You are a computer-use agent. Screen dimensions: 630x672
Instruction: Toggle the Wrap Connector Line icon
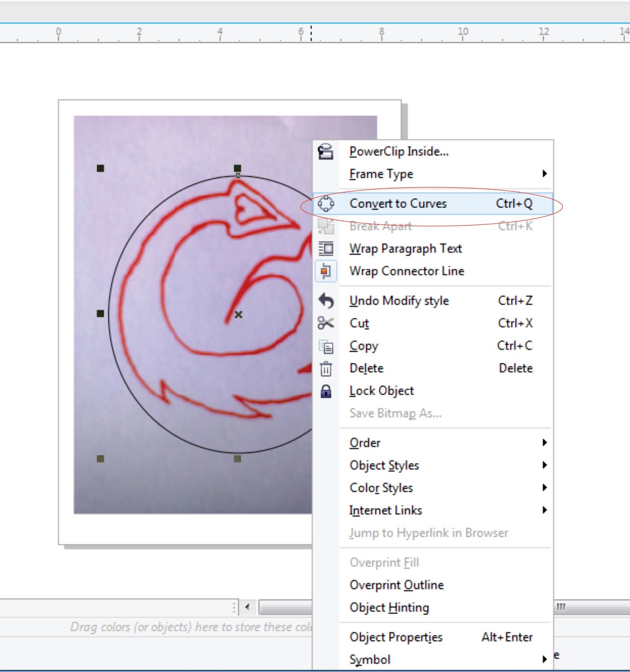(x=326, y=271)
